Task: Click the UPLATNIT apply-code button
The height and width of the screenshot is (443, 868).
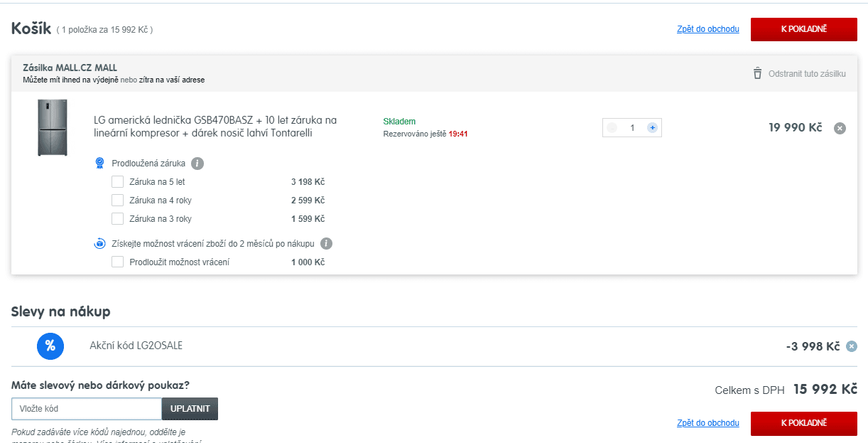Action: click(x=190, y=409)
